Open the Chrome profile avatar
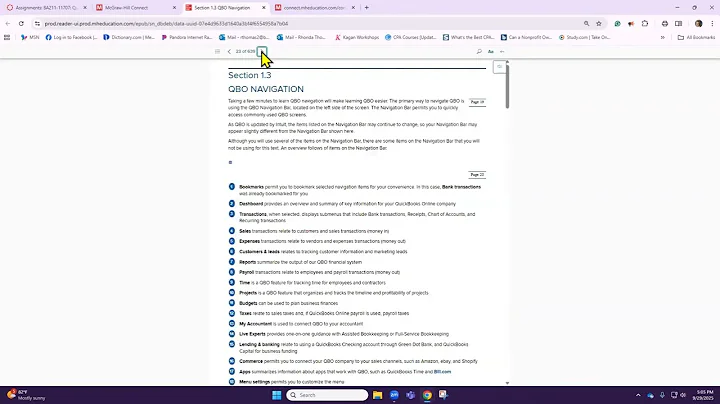The width and height of the screenshot is (720, 404). click(x=698, y=23)
